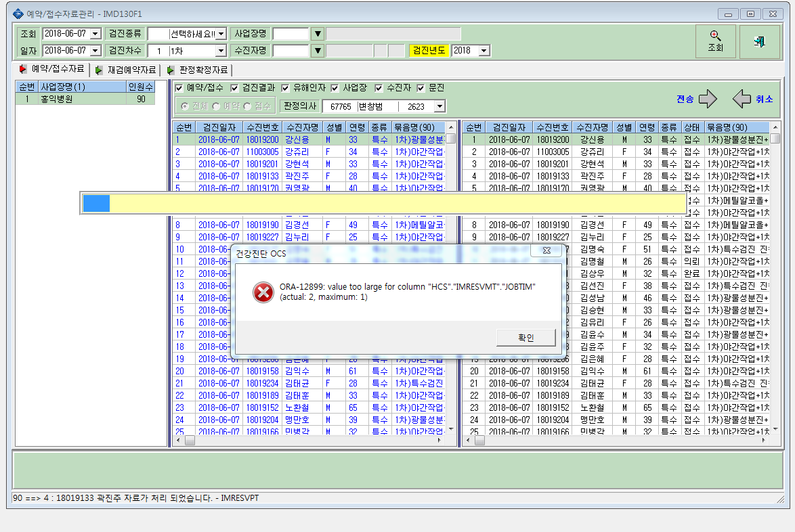Viewport: 795px width, 532px height.
Task: Click the application logo icon in title bar
Action: tap(18, 14)
